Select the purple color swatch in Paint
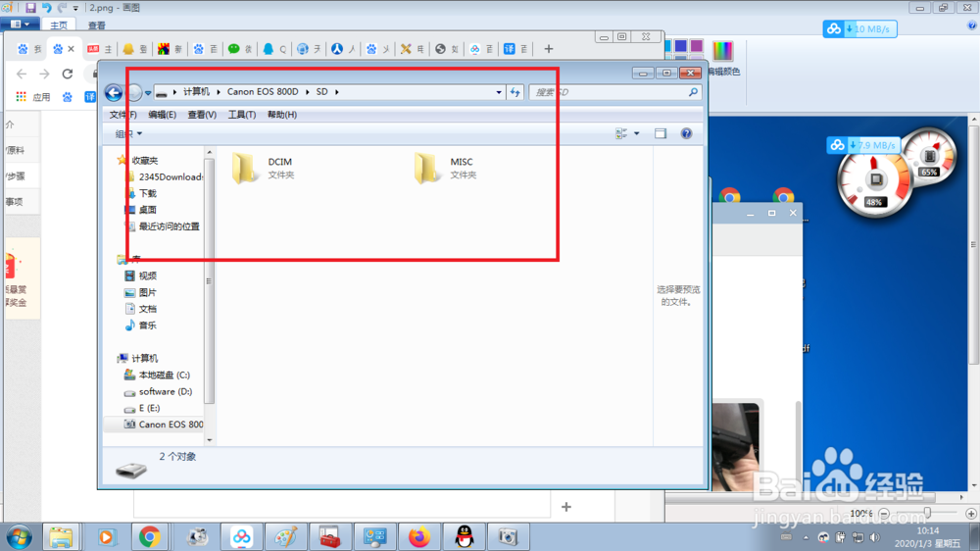 pos(696,46)
